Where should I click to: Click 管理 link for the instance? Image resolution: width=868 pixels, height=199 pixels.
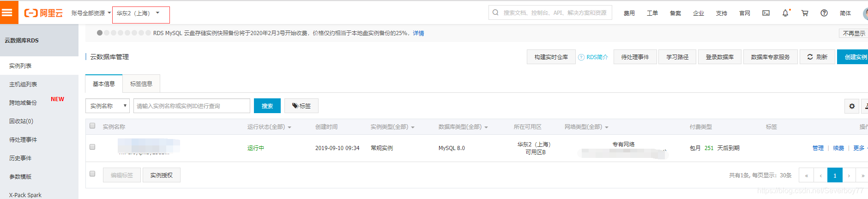(x=818, y=148)
